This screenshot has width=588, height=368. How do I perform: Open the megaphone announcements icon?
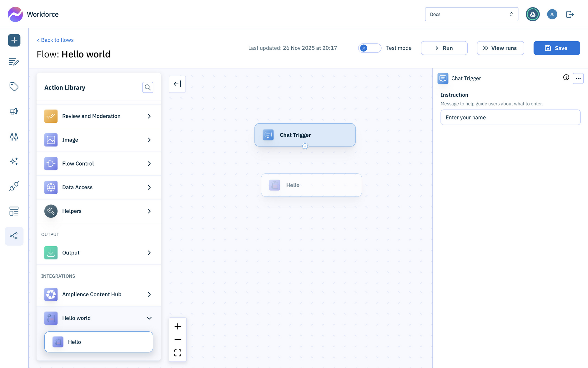pyautogui.click(x=14, y=111)
